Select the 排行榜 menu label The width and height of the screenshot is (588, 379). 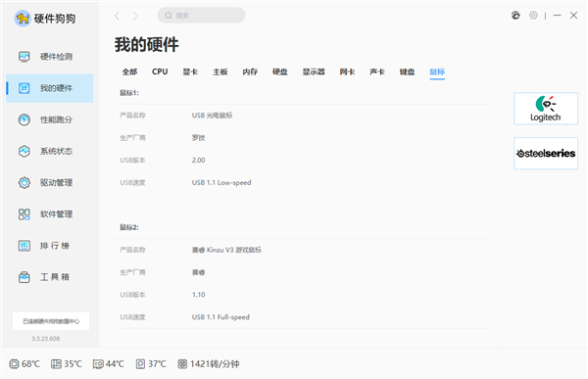pyautogui.click(x=55, y=246)
